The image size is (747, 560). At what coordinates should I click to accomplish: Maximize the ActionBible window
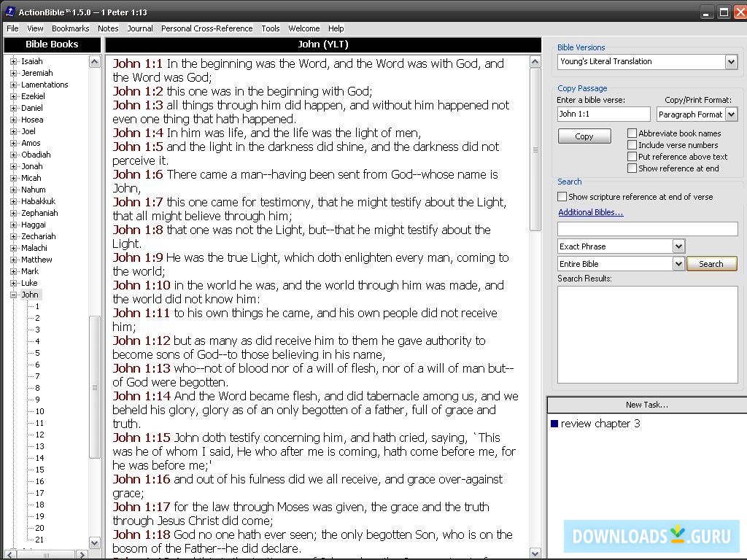pos(724,12)
